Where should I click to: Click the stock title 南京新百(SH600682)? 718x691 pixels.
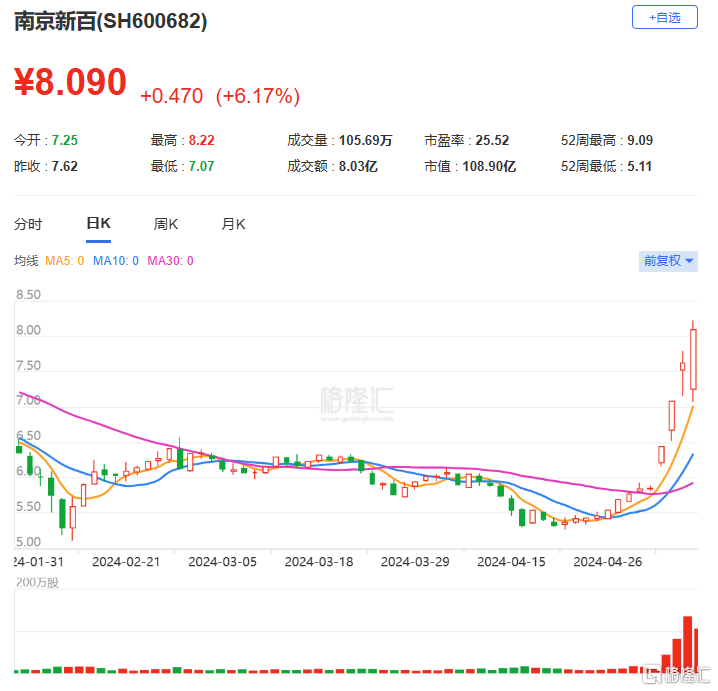(x=110, y=21)
